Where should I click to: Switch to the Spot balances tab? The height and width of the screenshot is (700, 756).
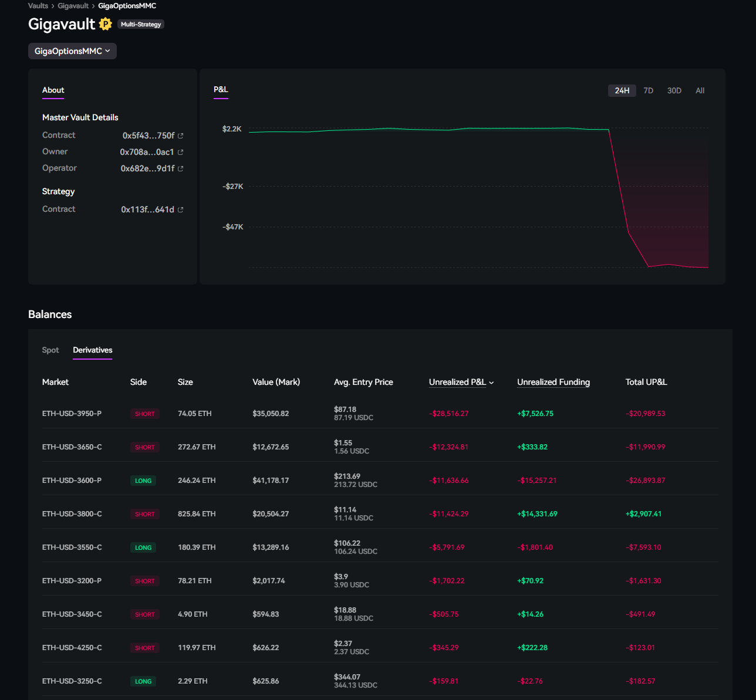pos(50,350)
